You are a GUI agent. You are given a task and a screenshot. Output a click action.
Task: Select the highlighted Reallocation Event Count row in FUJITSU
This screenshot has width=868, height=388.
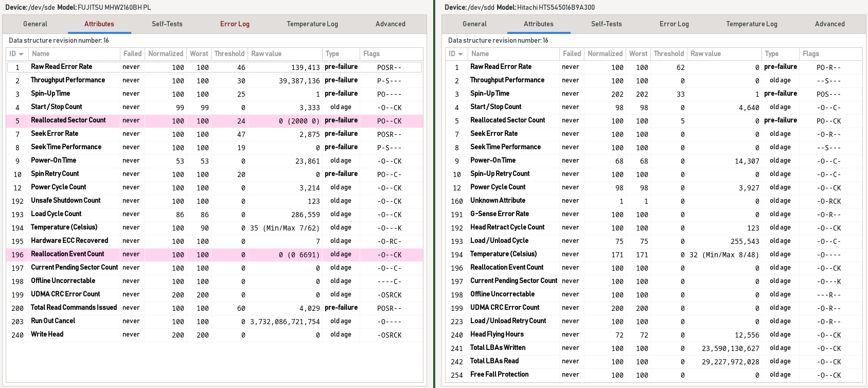215,254
